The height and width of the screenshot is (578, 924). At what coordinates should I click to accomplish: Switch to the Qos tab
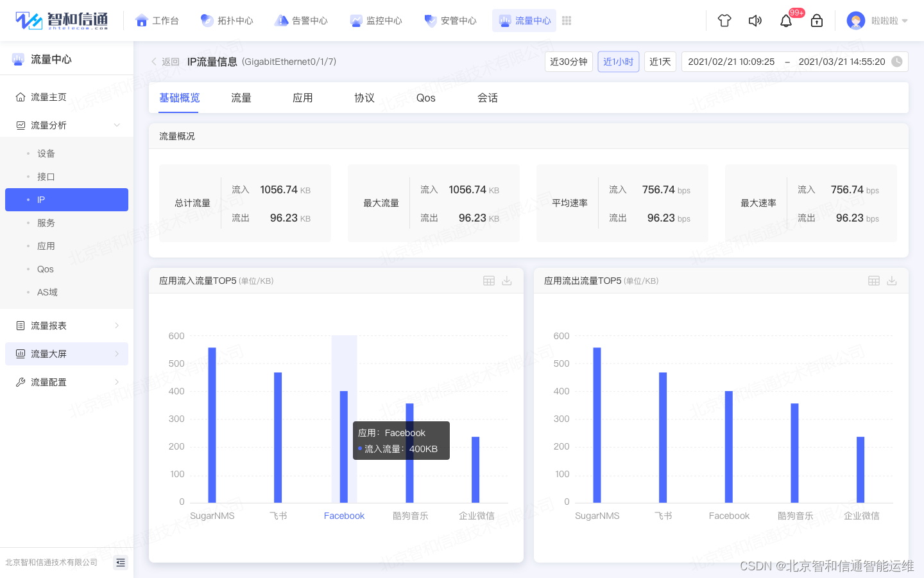click(426, 98)
